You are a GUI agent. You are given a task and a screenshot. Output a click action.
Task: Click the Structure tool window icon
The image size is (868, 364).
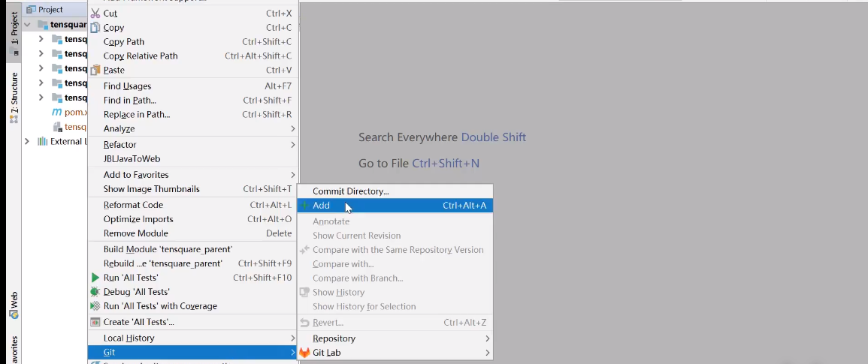[x=14, y=119]
